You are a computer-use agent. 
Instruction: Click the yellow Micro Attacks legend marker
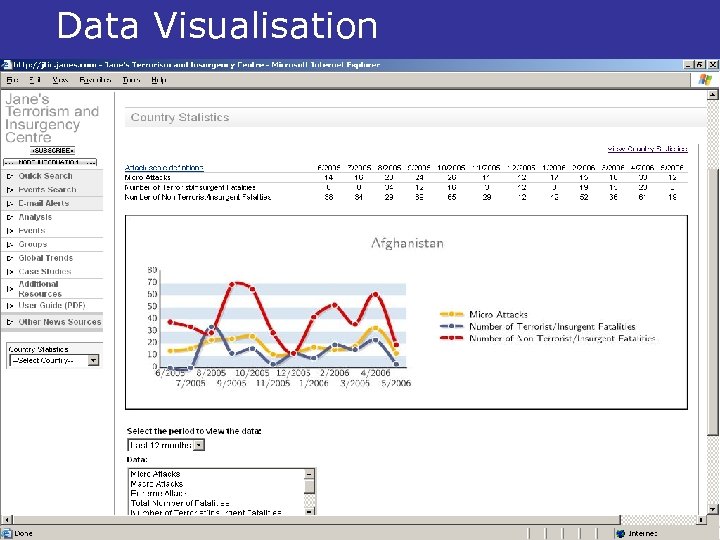(451, 315)
